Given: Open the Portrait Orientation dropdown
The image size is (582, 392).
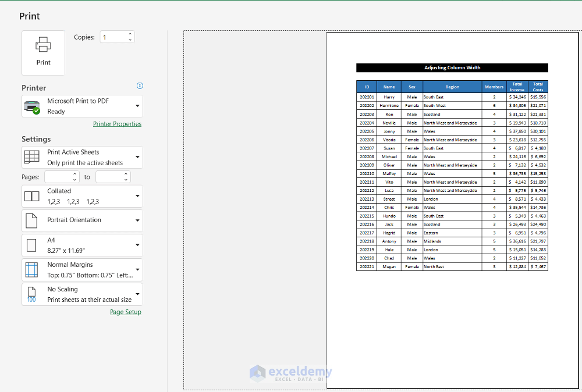Looking at the screenshot, I should point(83,220).
